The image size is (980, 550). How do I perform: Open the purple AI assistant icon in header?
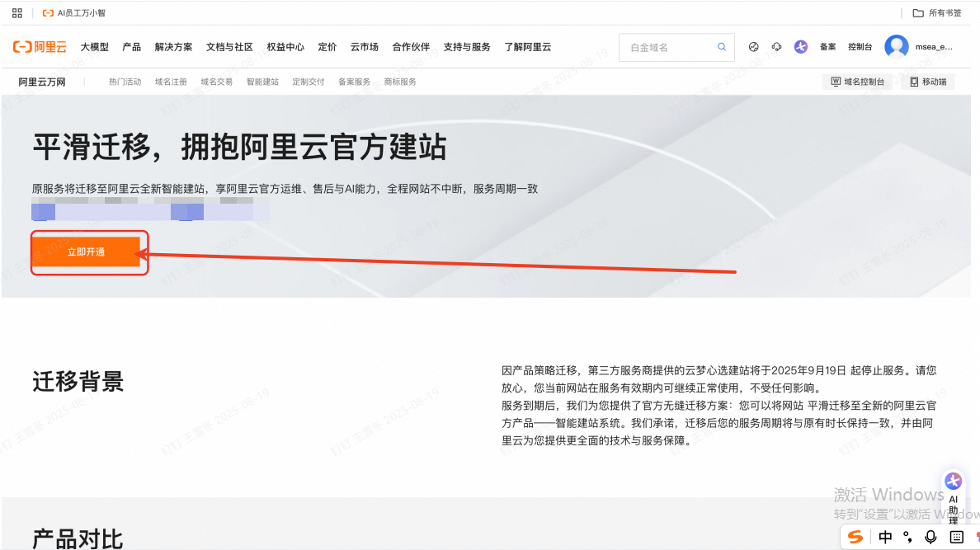coord(800,47)
